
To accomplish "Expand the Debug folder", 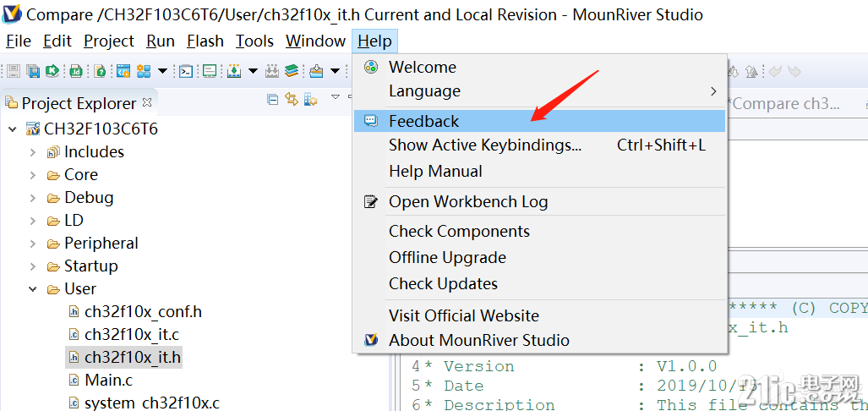I will pyautogui.click(x=33, y=198).
